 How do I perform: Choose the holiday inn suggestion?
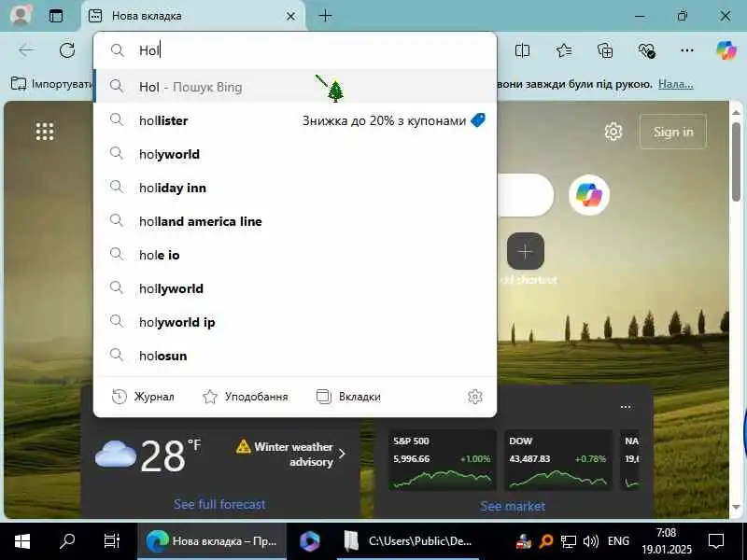pyautogui.click(x=295, y=188)
